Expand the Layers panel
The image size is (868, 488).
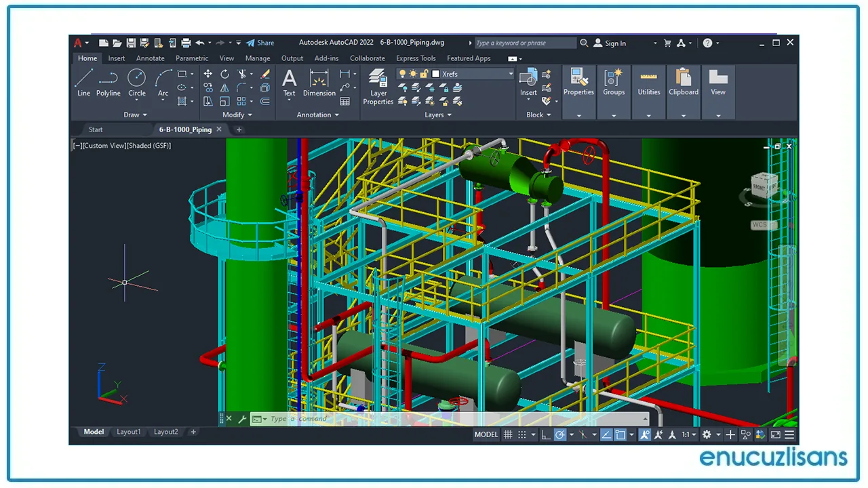pos(438,115)
